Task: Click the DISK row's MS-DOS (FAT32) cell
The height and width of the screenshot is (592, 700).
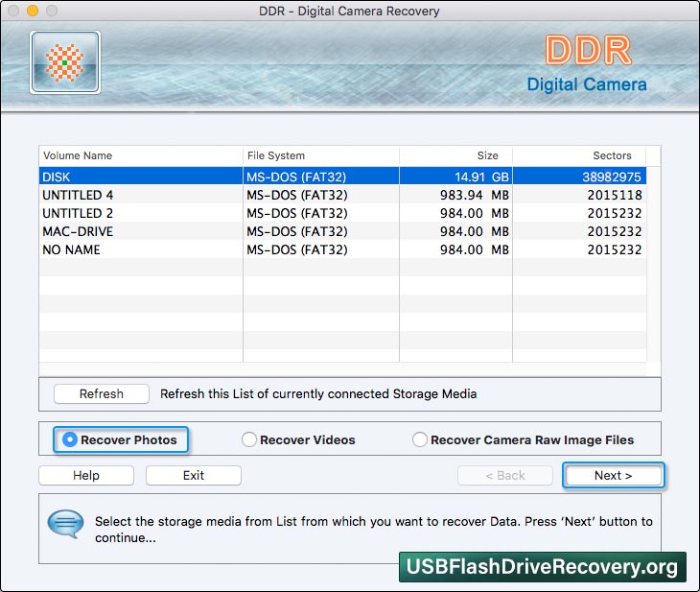Action: click(x=321, y=177)
